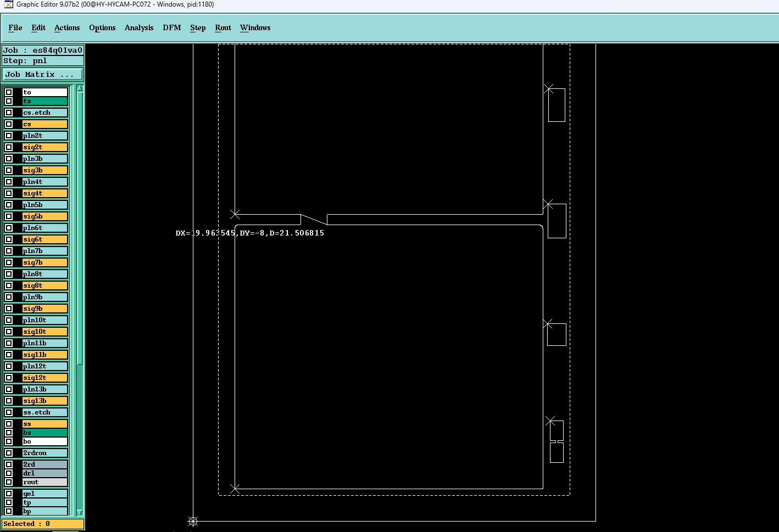Open the Options menu
The height and width of the screenshot is (532, 779).
[102, 27]
